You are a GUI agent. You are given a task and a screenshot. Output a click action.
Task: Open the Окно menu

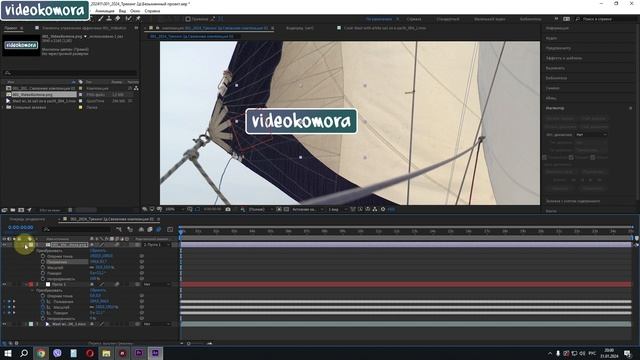pyautogui.click(x=135, y=11)
